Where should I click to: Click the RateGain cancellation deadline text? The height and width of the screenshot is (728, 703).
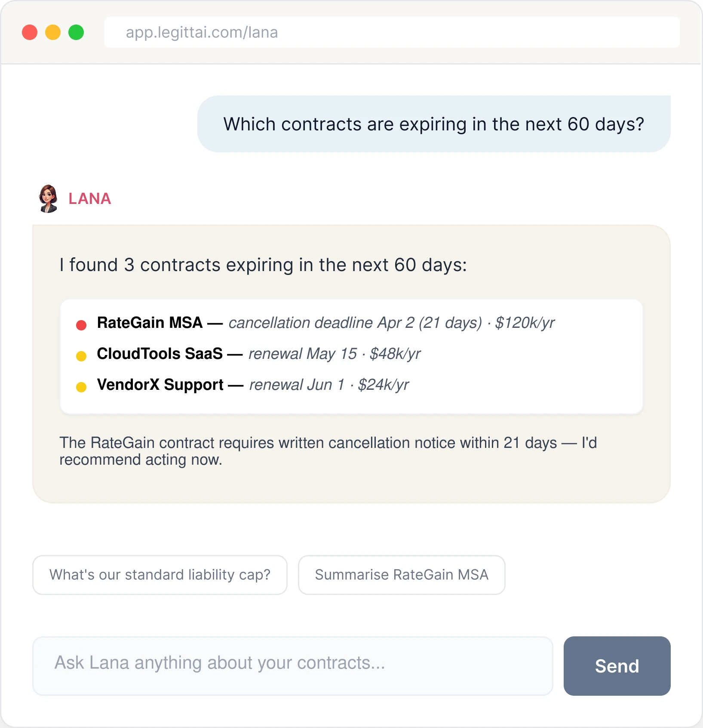[x=355, y=323]
